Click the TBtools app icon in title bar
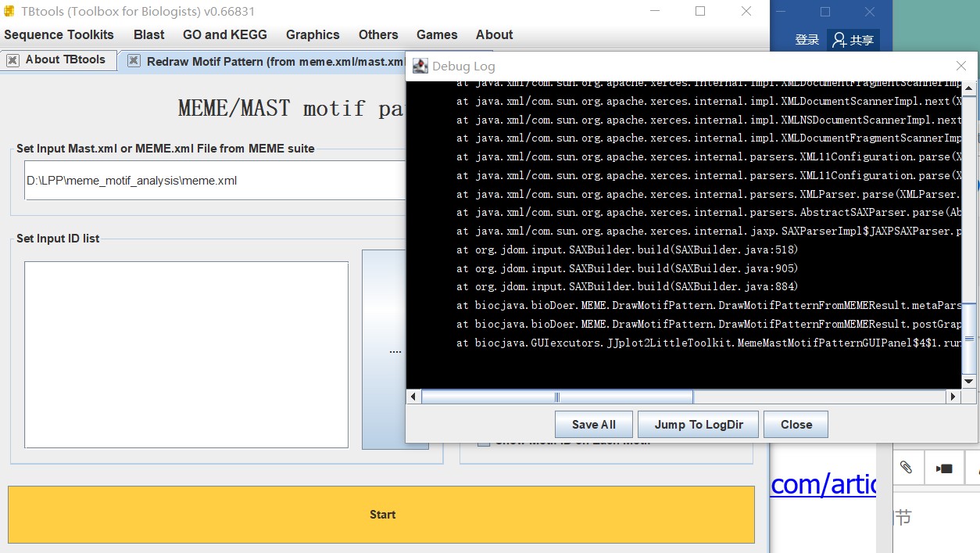Viewport: 980px width, 553px height. pyautogui.click(x=9, y=12)
